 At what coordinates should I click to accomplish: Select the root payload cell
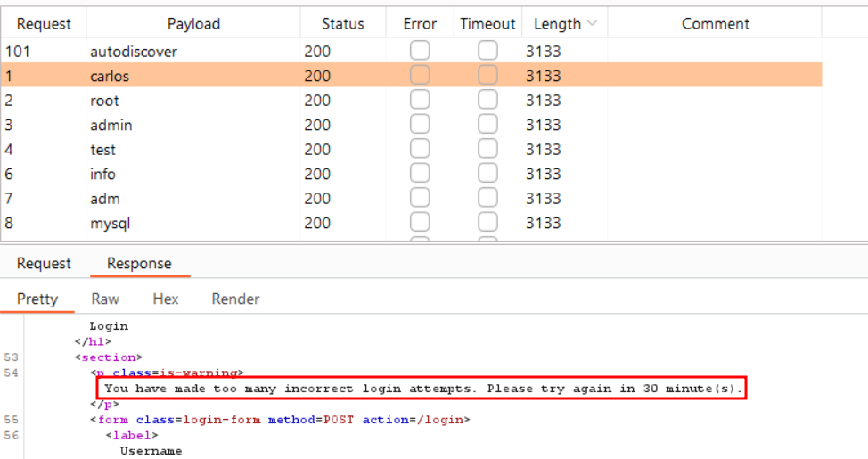click(193, 100)
